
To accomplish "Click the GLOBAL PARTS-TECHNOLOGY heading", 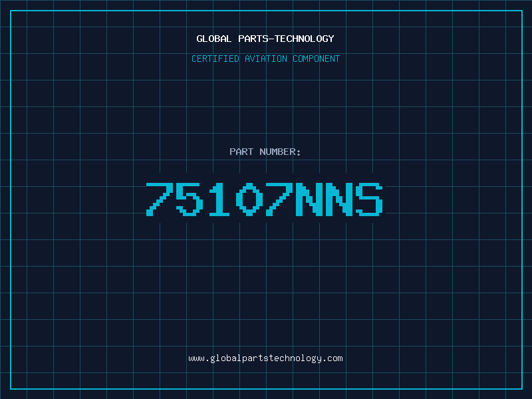I will (x=265, y=39).
